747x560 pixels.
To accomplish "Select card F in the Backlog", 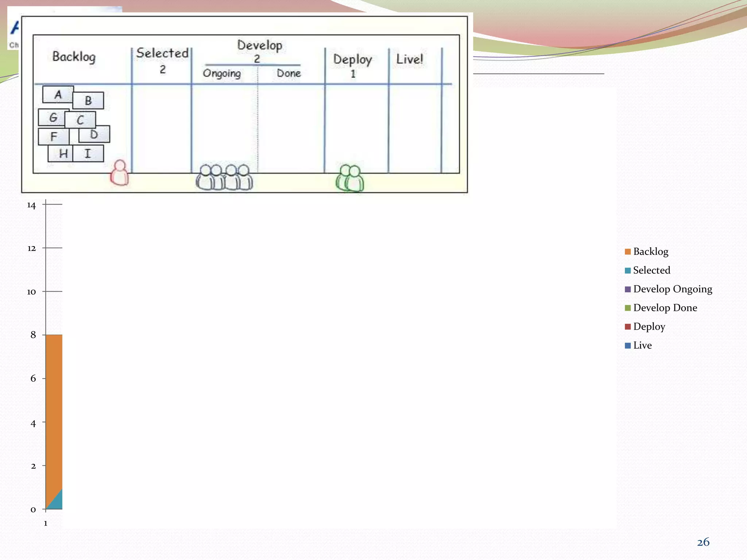I will coord(54,137).
